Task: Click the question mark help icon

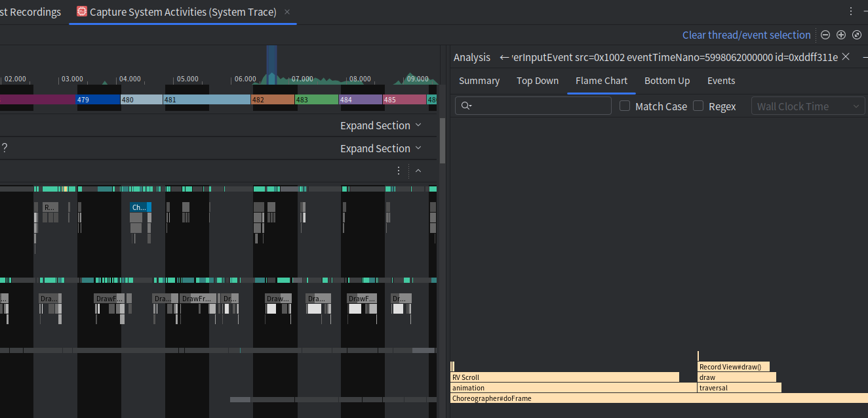Action: coord(5,148)
